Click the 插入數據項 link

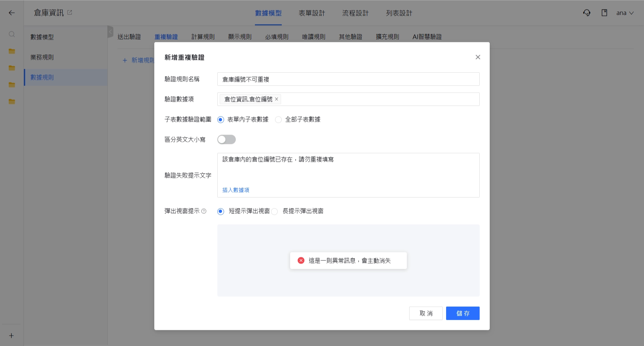(x=236, y=190)
